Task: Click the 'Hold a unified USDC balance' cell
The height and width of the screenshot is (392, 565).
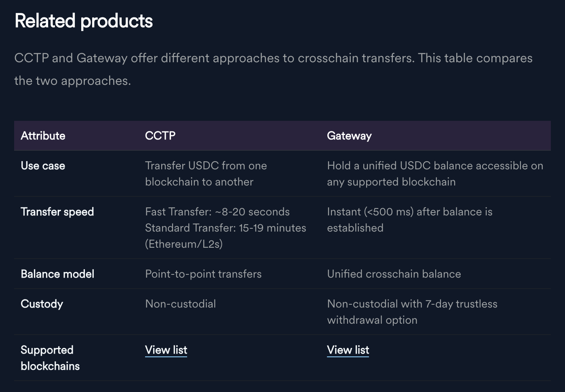Action: (435, 174)
